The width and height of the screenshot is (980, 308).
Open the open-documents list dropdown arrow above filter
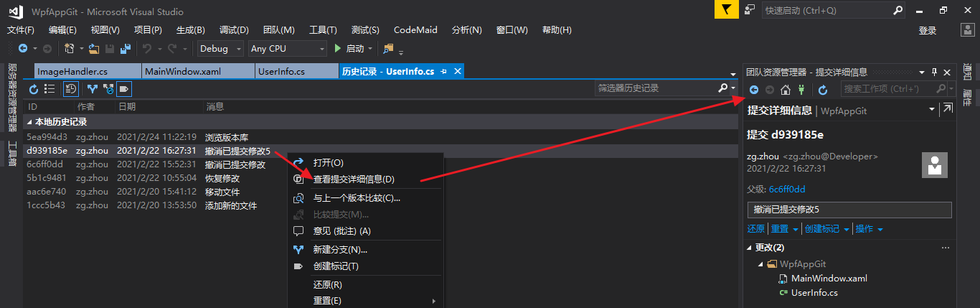point(733,74)
